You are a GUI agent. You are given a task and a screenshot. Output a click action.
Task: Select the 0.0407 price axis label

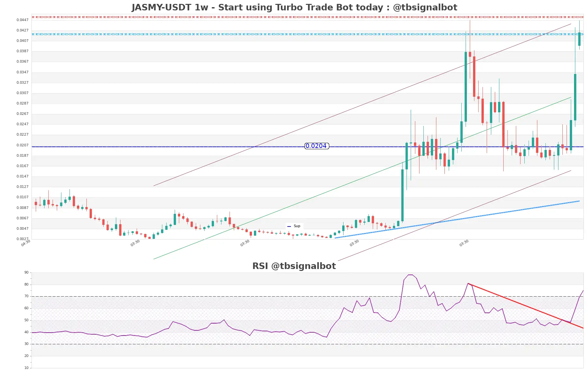pyautogui.click(x=22, y=41)
